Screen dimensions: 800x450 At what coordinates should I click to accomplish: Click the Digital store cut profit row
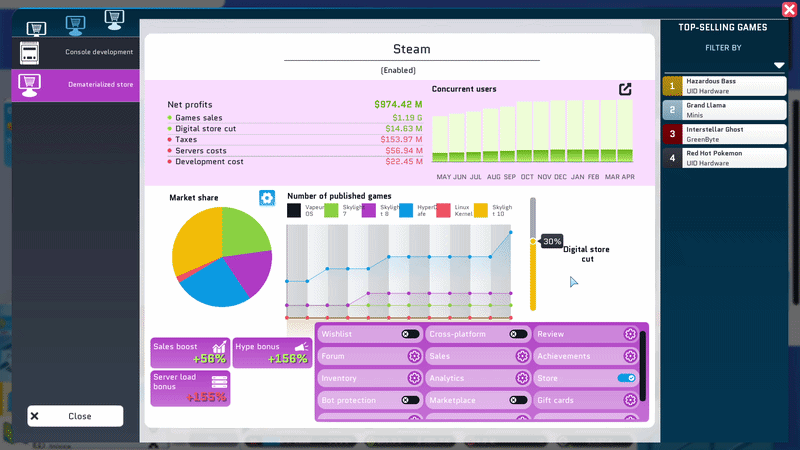click(x=295, y=129)
